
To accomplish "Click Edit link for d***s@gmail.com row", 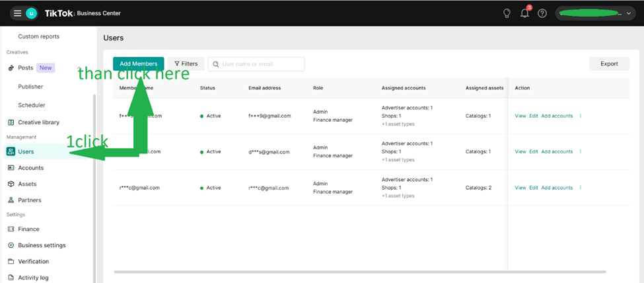I will pos(534,151).
